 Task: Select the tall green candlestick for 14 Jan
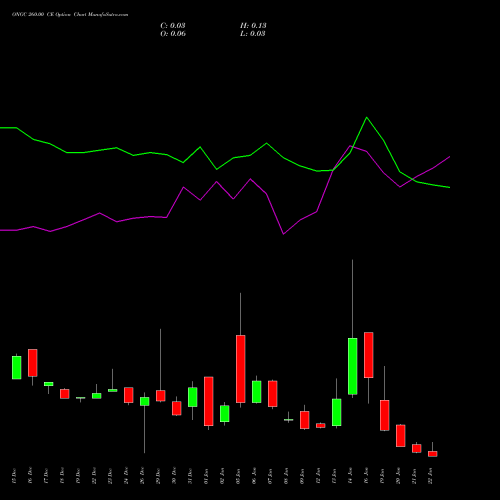click(x=353, y=366)
